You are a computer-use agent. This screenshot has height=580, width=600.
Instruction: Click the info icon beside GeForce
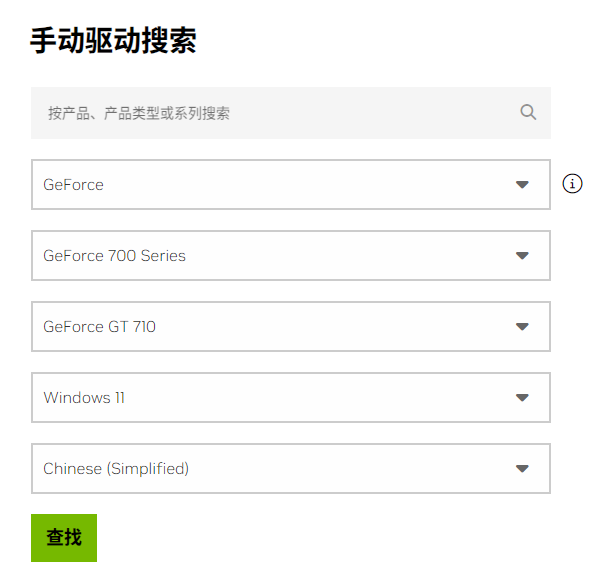pos(572,183)
